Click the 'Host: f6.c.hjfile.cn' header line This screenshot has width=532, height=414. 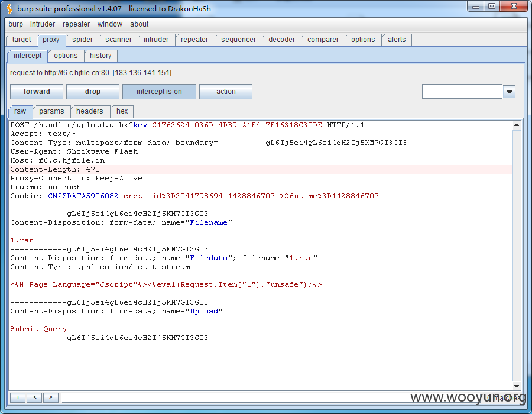[57, 160]
